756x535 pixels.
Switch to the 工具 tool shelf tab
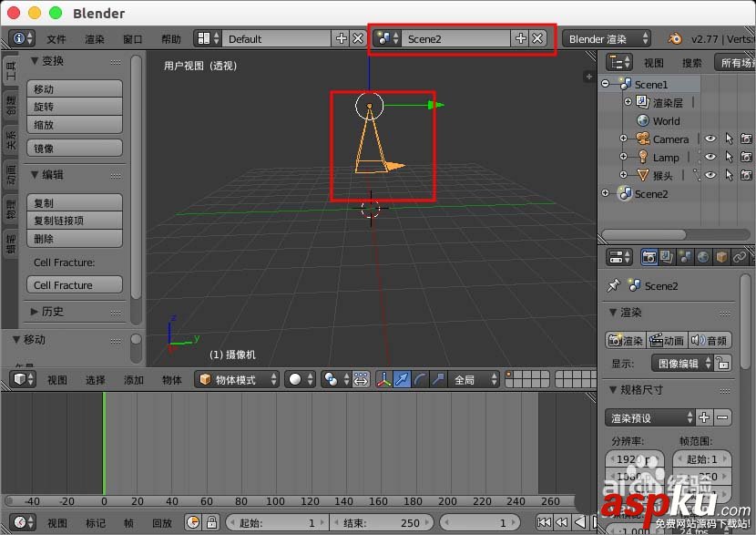(11, 71)
